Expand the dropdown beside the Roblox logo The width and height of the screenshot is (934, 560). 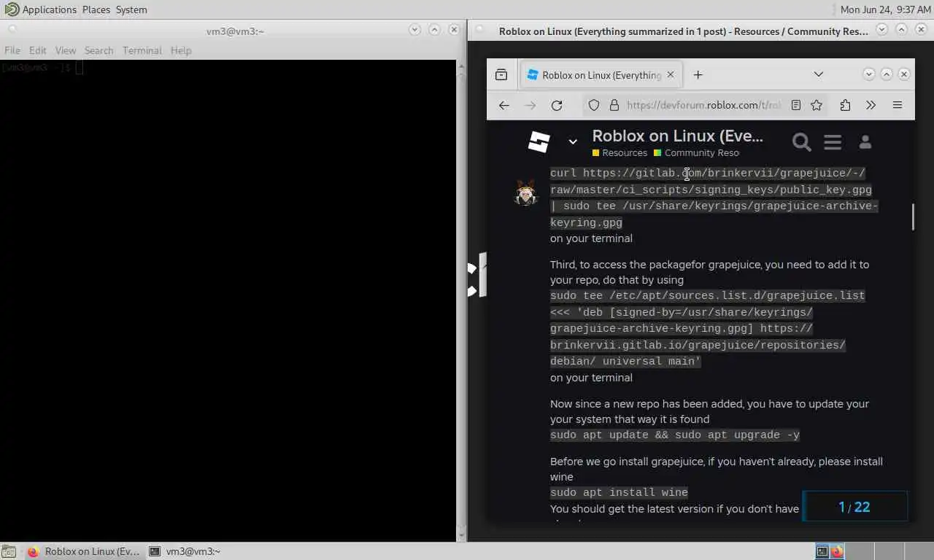tap(573, 141)
